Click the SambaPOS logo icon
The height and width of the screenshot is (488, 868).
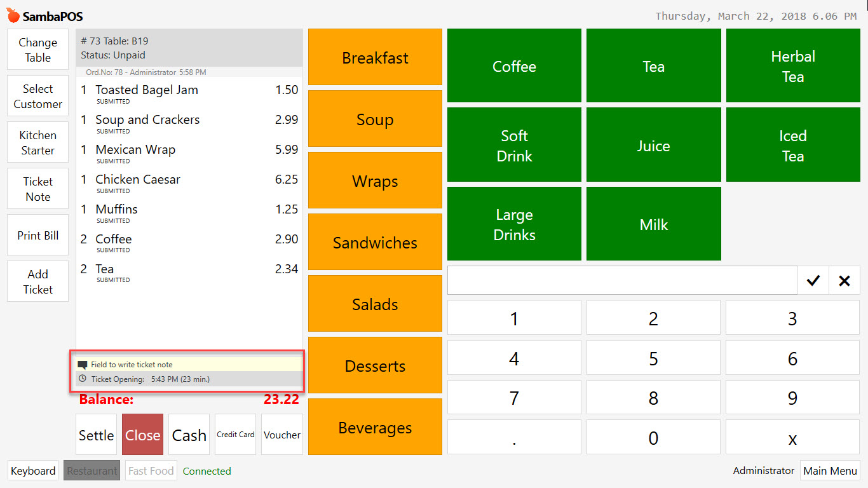11,14
